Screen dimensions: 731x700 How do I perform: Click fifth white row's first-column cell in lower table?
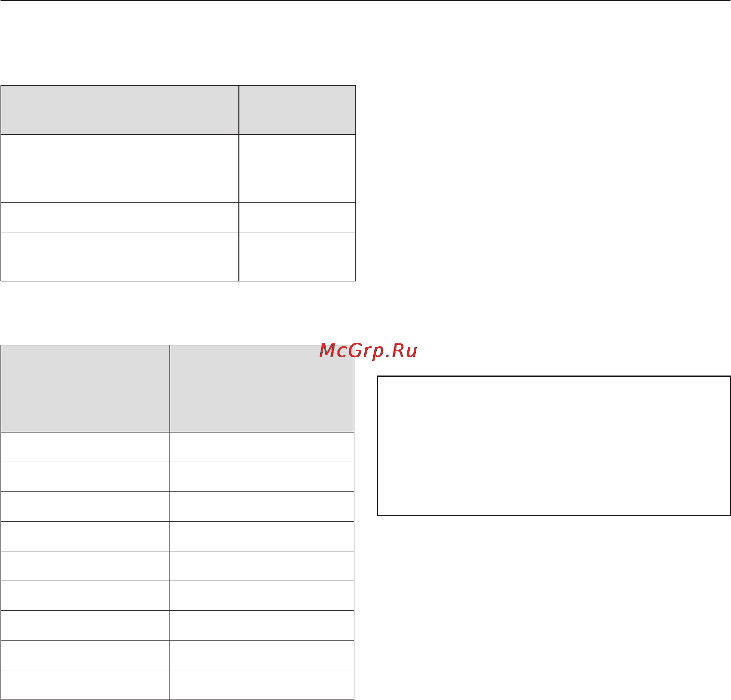[x=85, y=566]
